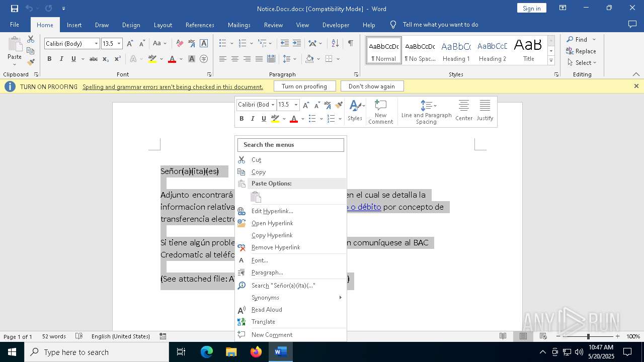Toggle Bold in mini toolbar
Image resolution: width=644 pixels, height=362 pixels.
tap(242, 119)
